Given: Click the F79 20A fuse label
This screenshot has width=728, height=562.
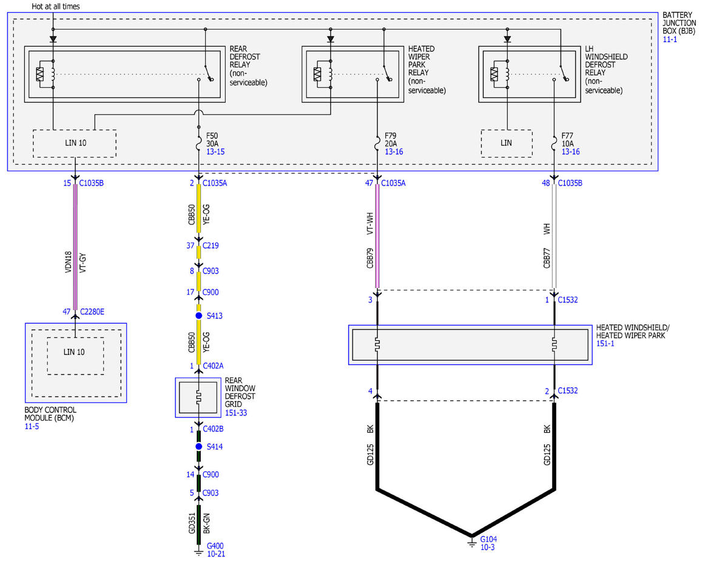Looking at the screenshot, I should [391, 139].
